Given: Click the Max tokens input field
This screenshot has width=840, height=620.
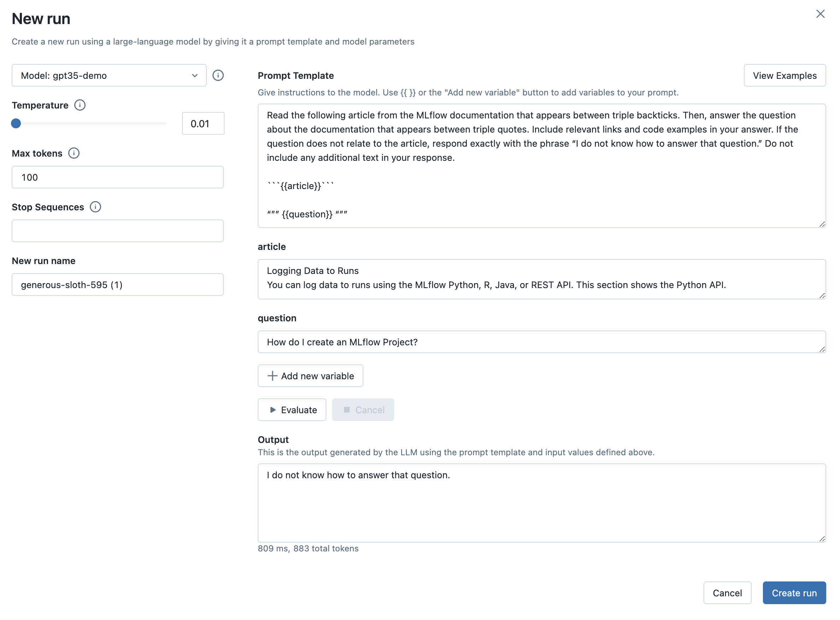Looking at the screenshot, I should coord(117,177).
